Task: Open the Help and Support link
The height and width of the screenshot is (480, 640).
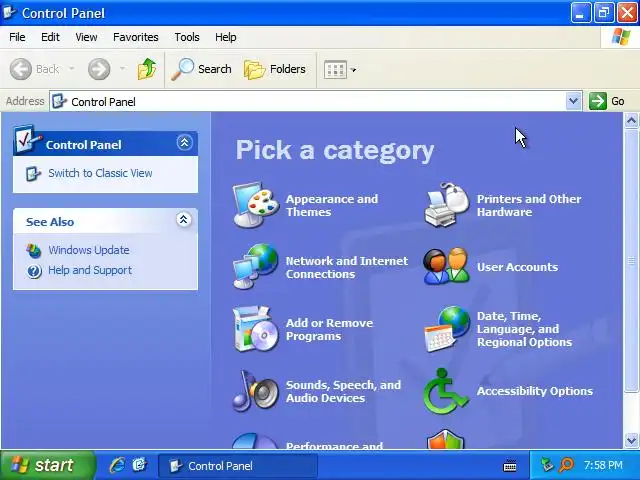Action: 90,270
